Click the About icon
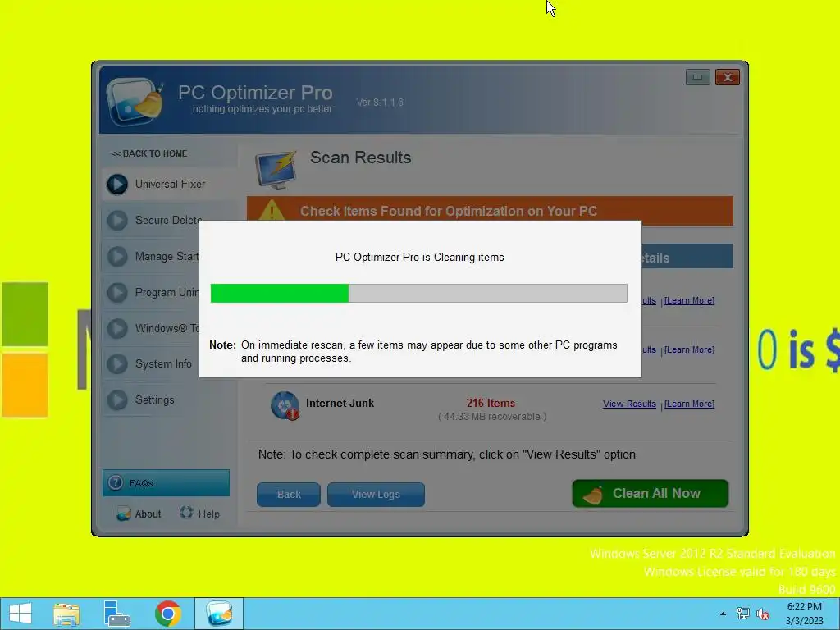The height and width of the screenshot is (630, 840). (x=123, y=514)
